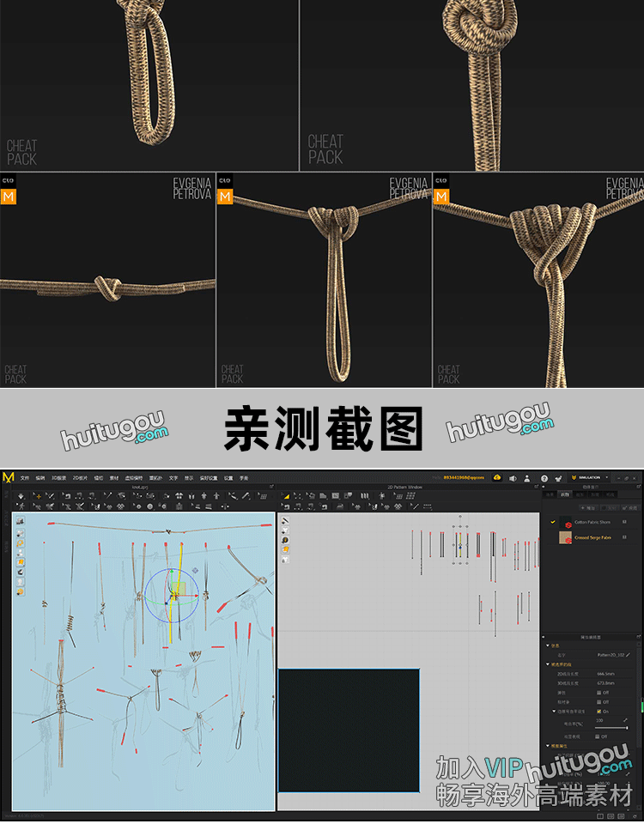The image size is (644, 824).
Task: Collapse the section containing 2D and 3D lengths
Action: [x=548, y=664]
